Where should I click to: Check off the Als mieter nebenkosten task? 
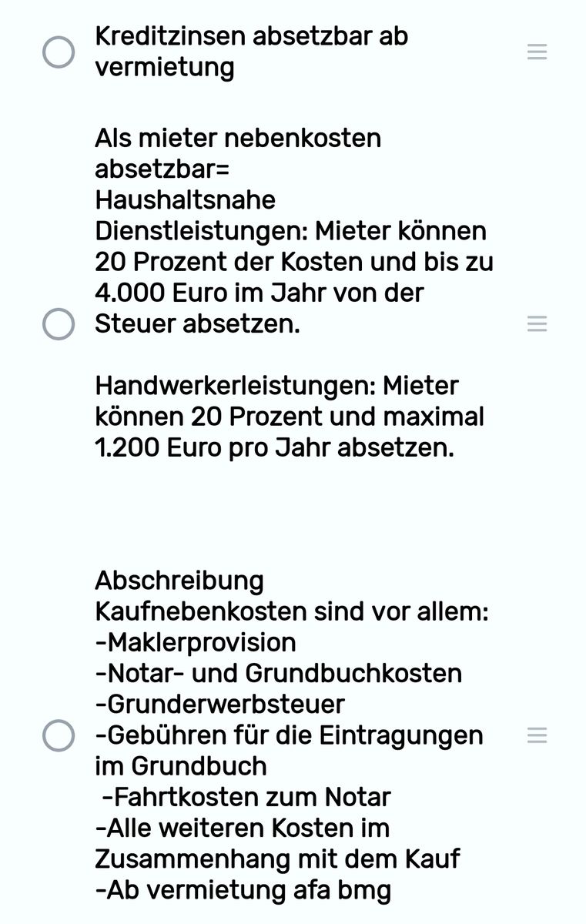click(59, 324)
